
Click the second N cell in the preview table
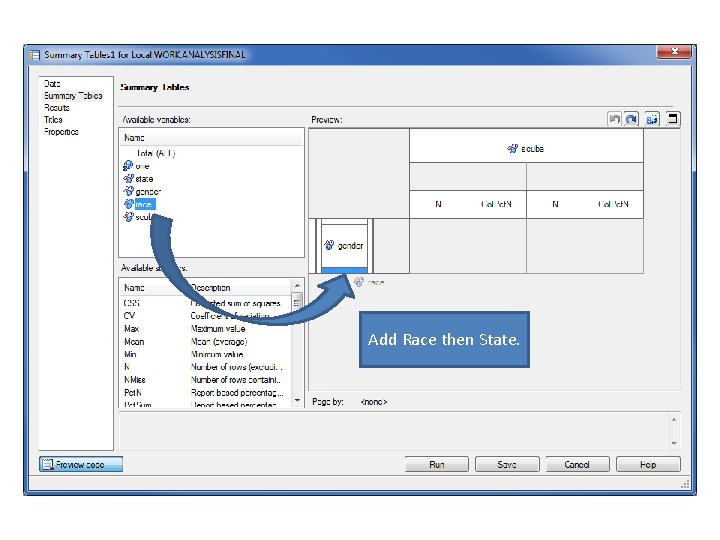(556, 204)
